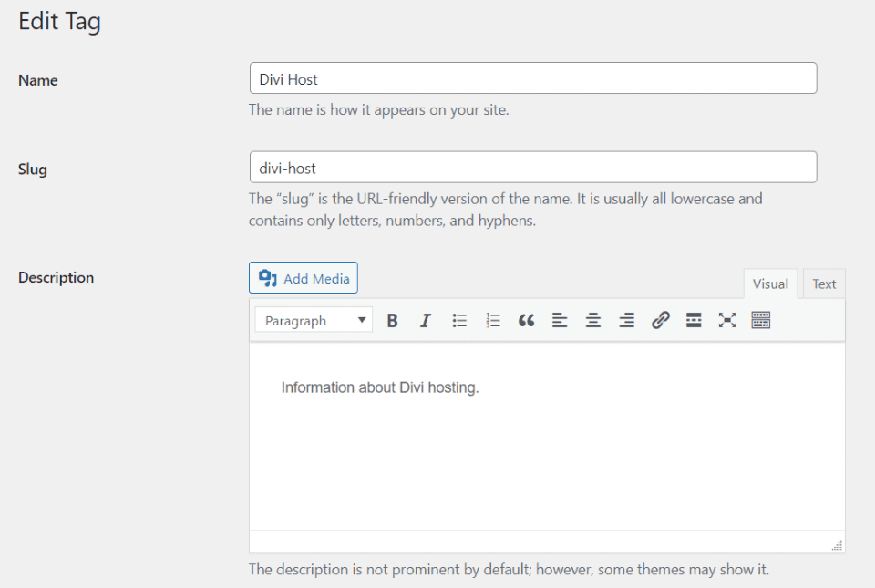The height and width of the screenshot is (588, 875).
Task: Switch to the Visual editor tab
Action: tap(770, 284)
